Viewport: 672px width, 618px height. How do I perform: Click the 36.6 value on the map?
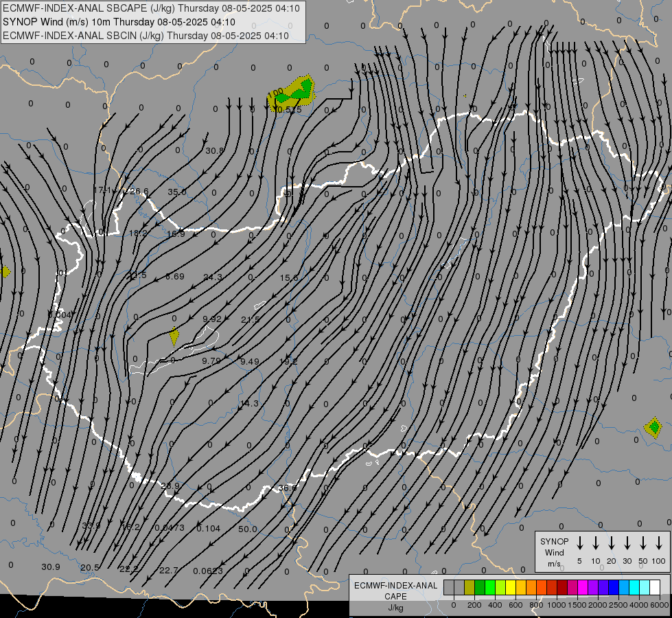tap(287, 488)
